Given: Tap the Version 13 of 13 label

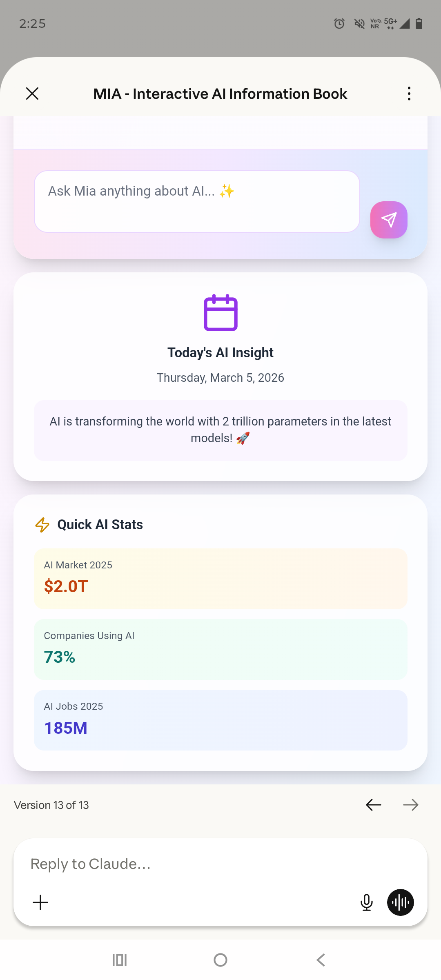Looking at the screenshot, I should pos(51,804).
